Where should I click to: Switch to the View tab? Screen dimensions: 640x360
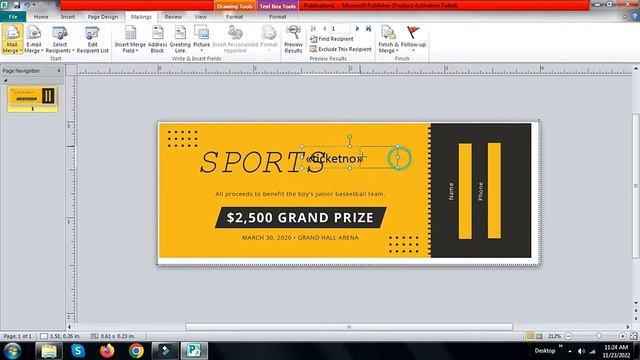(200, 17)
